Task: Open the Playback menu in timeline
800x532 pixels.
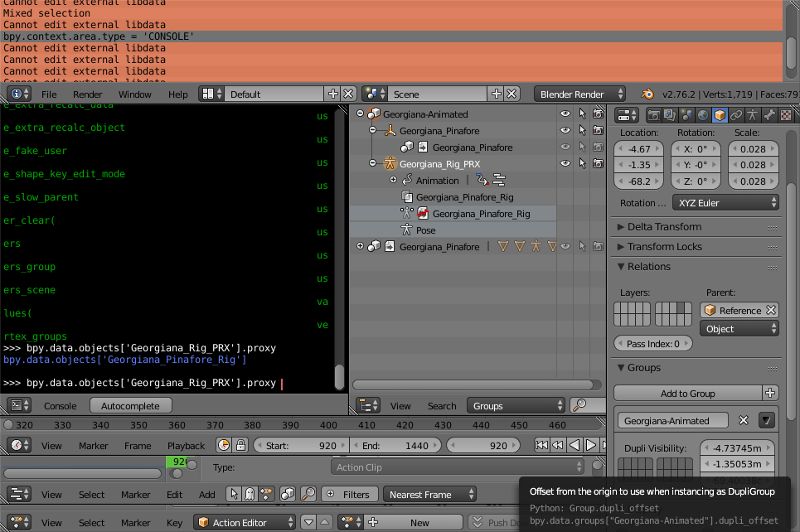Action: click(x=186, y=445)
